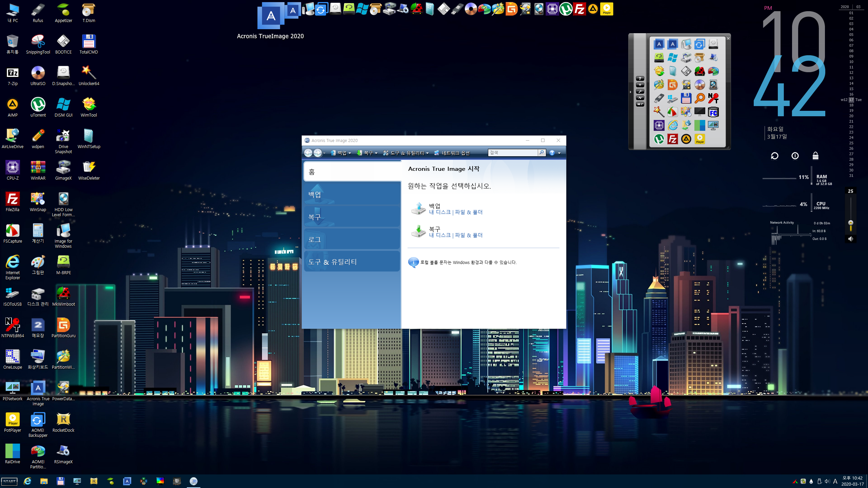Open File Explorer folder on taskbar
The image size is (868, 488).
click(44, 481)
